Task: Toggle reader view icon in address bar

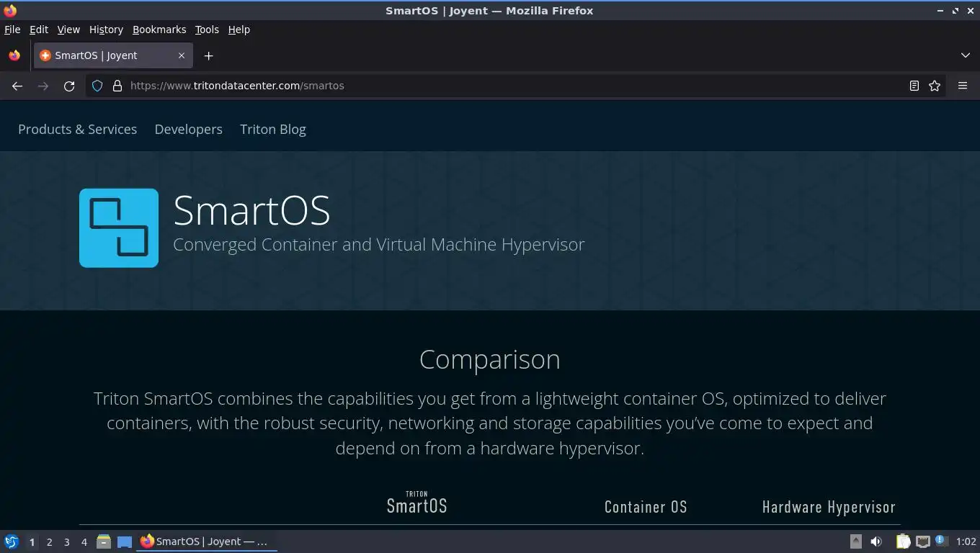Action: (914, 86)
